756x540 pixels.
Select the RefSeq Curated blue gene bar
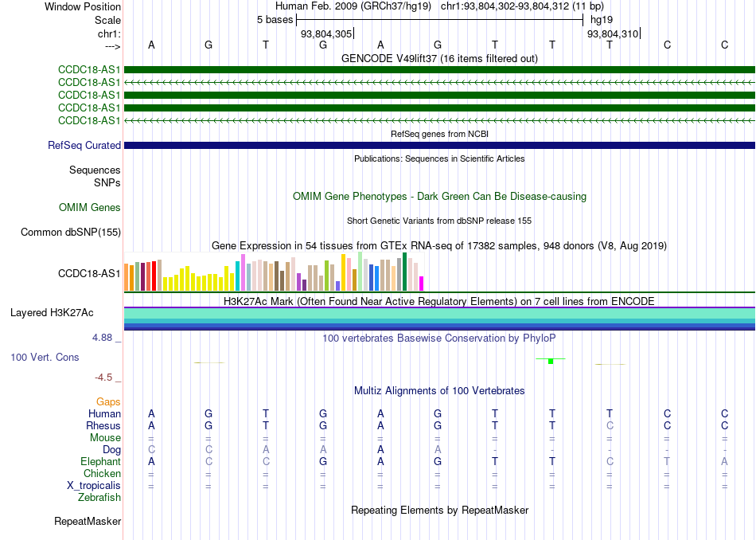pyautogui.click(x=439, y=145)
